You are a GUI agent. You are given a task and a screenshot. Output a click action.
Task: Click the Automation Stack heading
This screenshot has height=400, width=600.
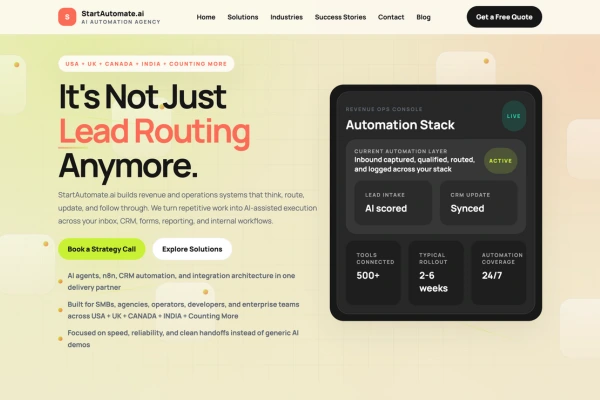400,125
